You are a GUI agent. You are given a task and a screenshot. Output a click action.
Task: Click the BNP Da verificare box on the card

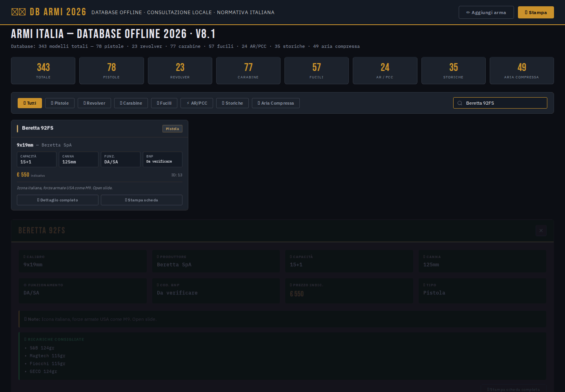click(162, 160)
